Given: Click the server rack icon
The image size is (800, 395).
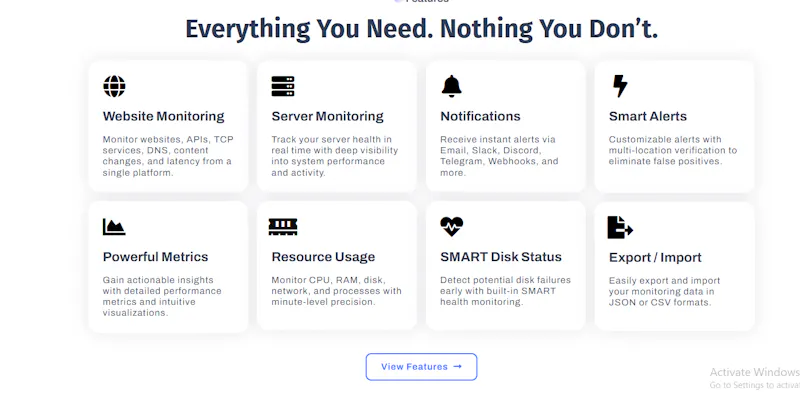Looking at the screenshot, I should coord(283,86).
